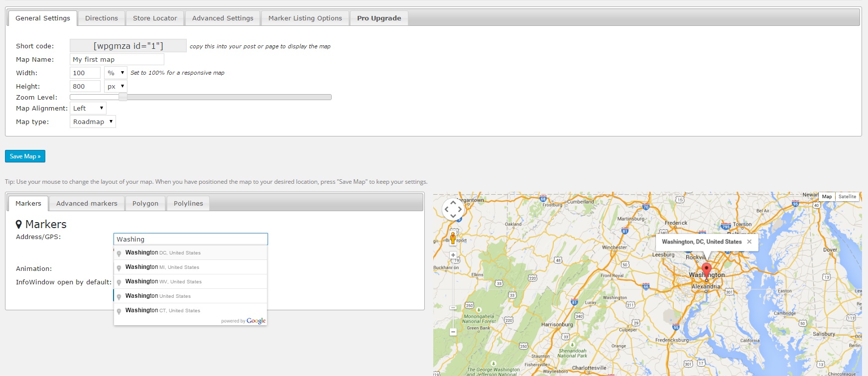Pan the map right using the arrow control

click(x=460, y=209)
